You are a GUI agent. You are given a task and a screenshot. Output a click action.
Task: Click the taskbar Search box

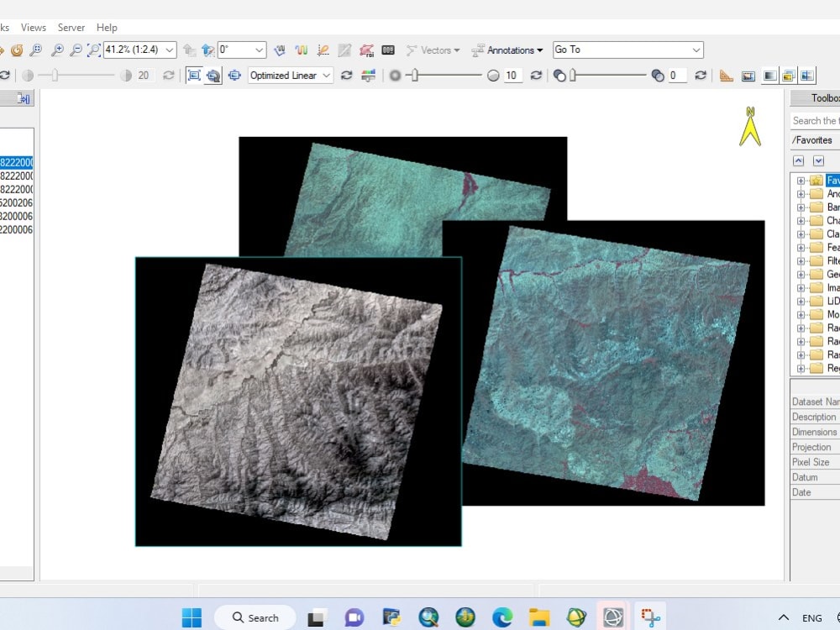255,617
